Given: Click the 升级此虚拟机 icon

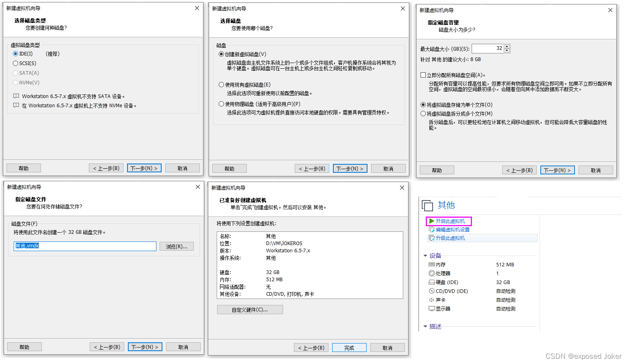Looking at the screenshot, I should click(x=432, y=238).
